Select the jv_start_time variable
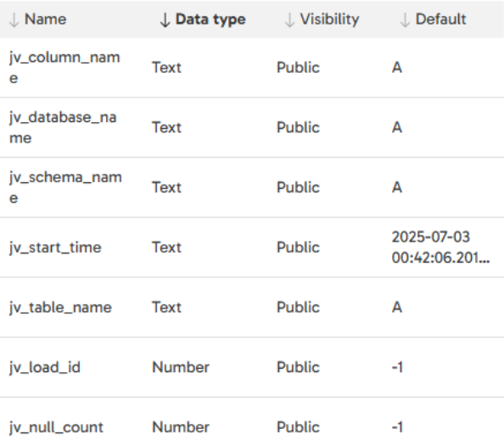Viewport: 504px width, 440px height. [x=252, y=248]
